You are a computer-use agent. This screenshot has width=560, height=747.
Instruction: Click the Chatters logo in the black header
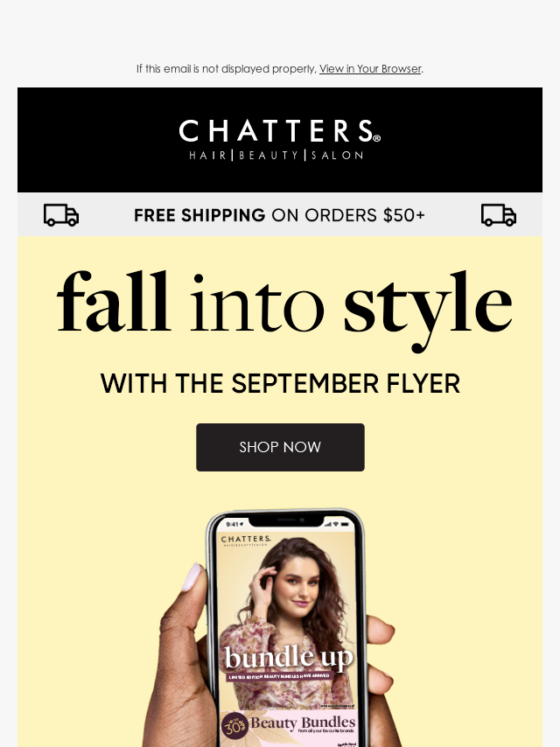pos(280,139)
